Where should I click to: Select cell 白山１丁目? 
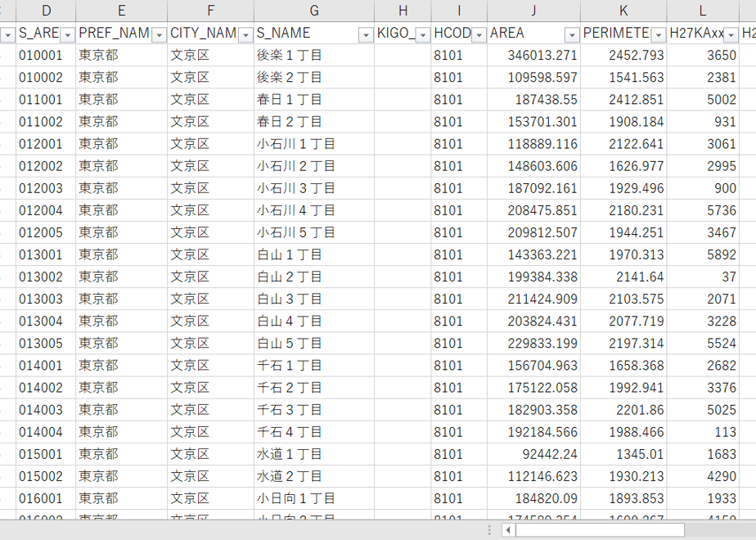(314, 254)
